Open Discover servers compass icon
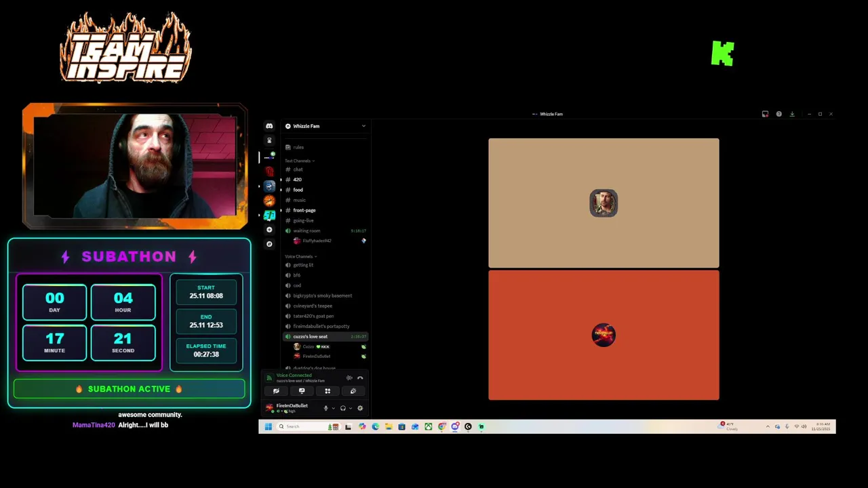Viewport: 868px width, 488px height. tap(269, 244)
